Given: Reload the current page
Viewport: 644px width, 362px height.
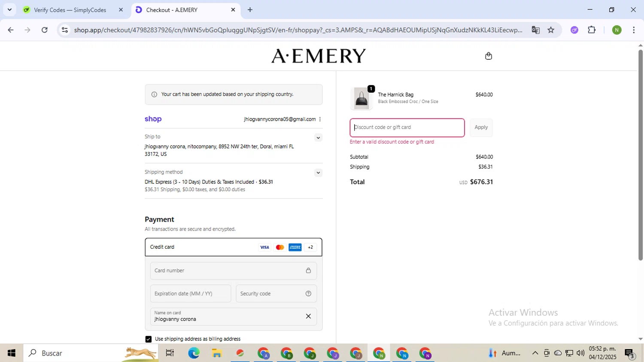Looking at the screenshot, I should point(45,30).
